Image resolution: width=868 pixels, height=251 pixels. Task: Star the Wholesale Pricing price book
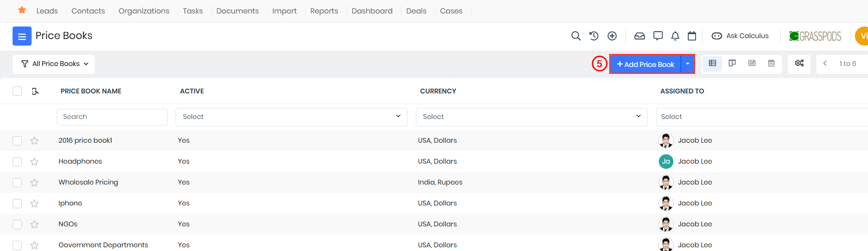coord(34,182)
